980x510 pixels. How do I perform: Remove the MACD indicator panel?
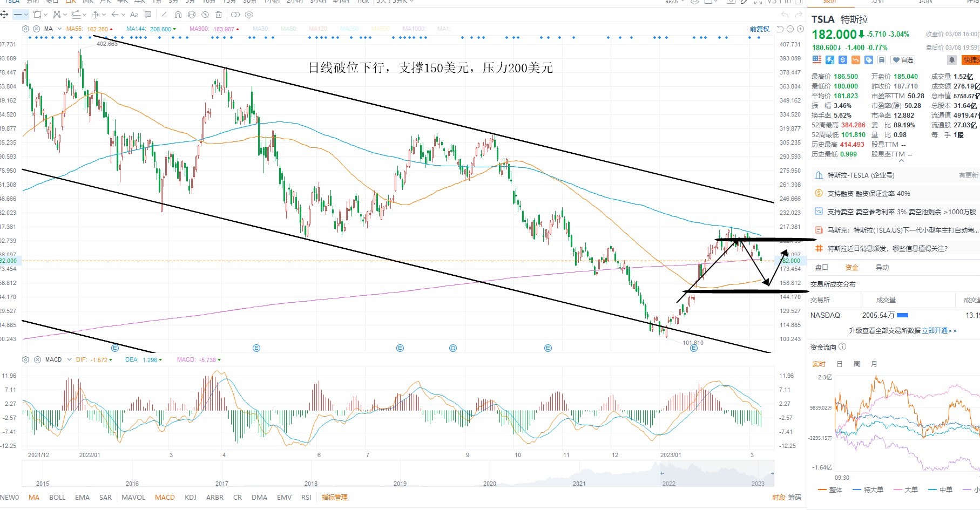(x=37, y=359)
